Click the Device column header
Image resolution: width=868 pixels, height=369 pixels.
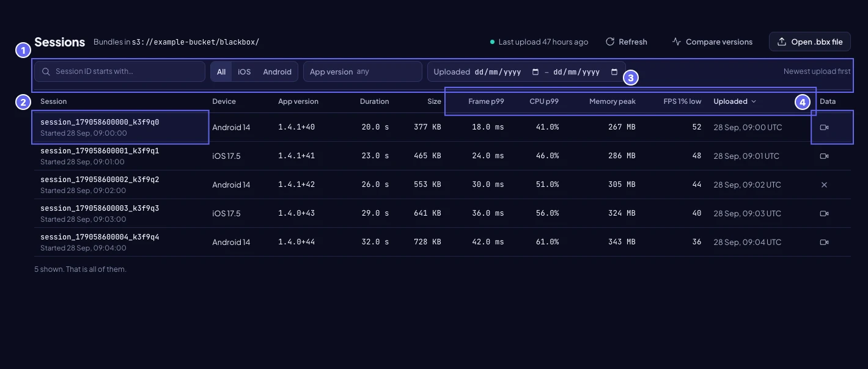click(224, 101)
